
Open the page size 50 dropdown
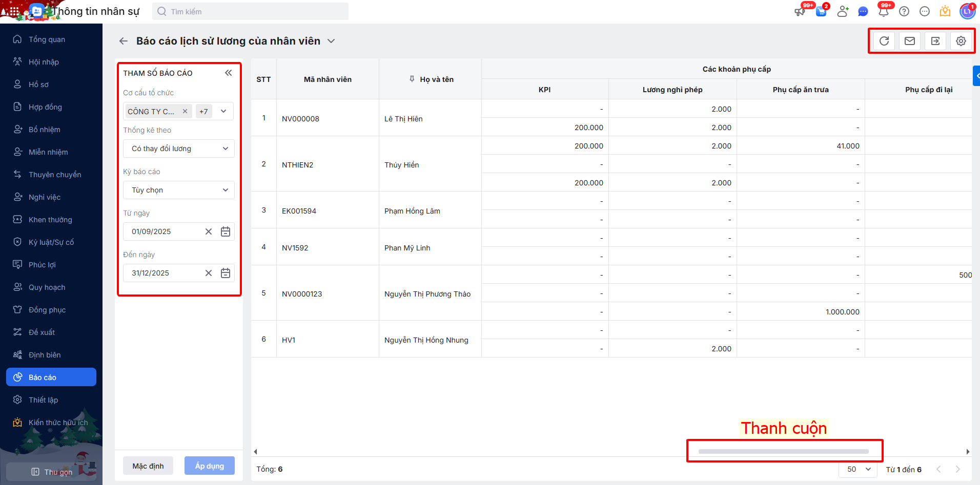859,469
